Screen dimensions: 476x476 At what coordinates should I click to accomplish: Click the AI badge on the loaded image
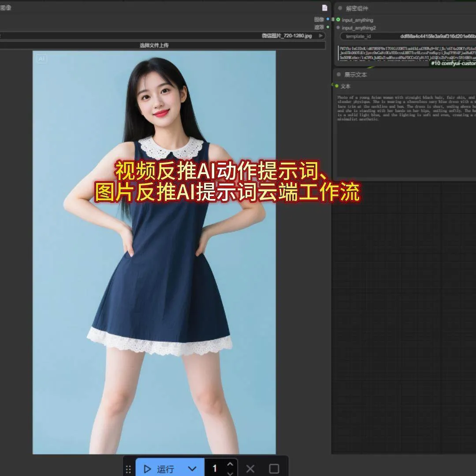(x=41, y=58)
